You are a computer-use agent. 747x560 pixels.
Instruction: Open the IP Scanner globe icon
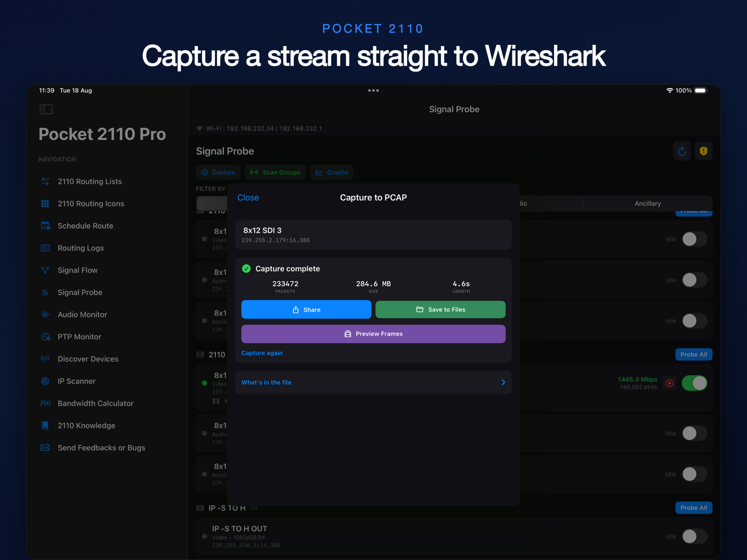tap(45, 381)
